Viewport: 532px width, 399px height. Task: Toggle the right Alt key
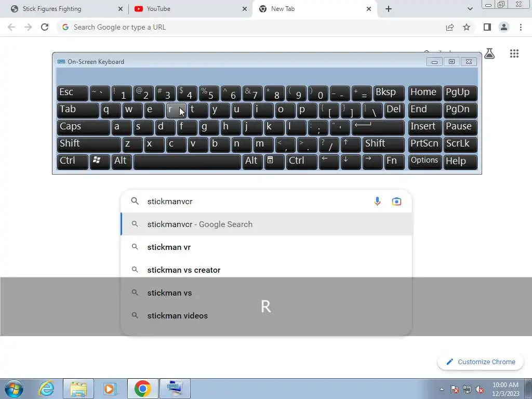tap(253, 162)
